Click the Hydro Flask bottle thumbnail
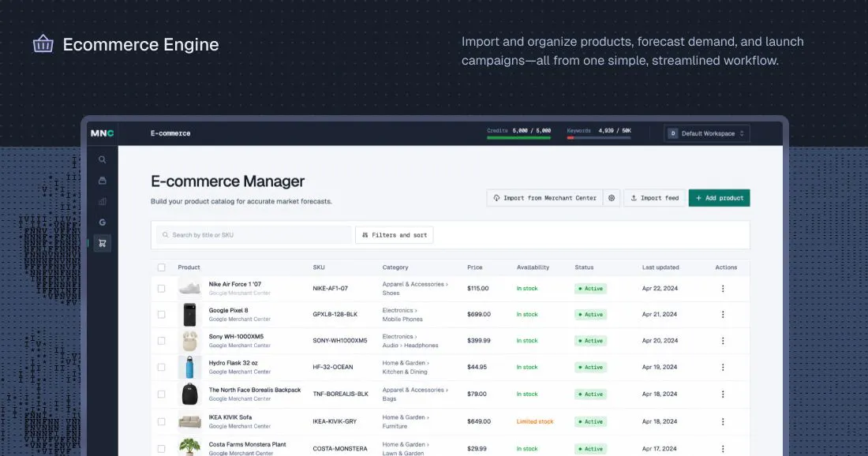The image size is (868, 456). click(190, 368)
